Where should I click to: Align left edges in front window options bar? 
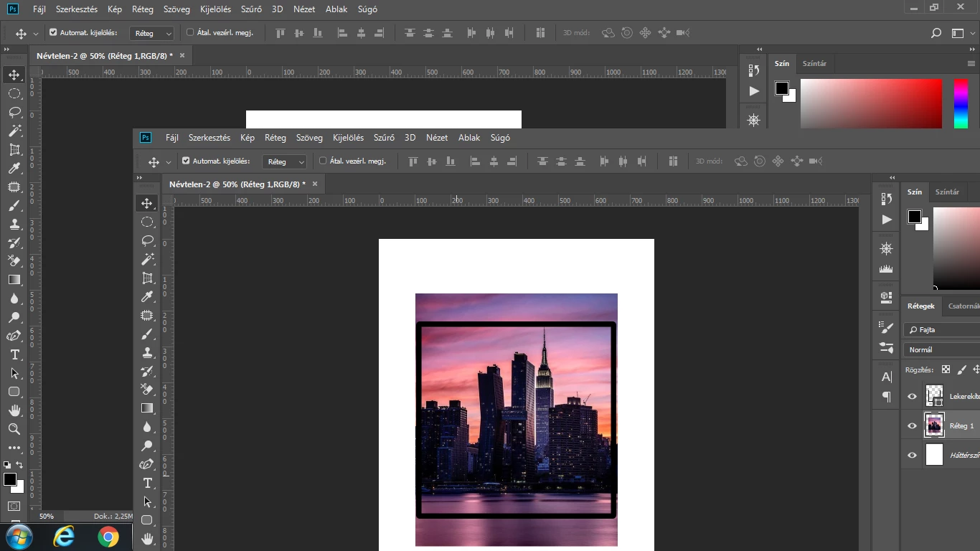click(475, 161)
